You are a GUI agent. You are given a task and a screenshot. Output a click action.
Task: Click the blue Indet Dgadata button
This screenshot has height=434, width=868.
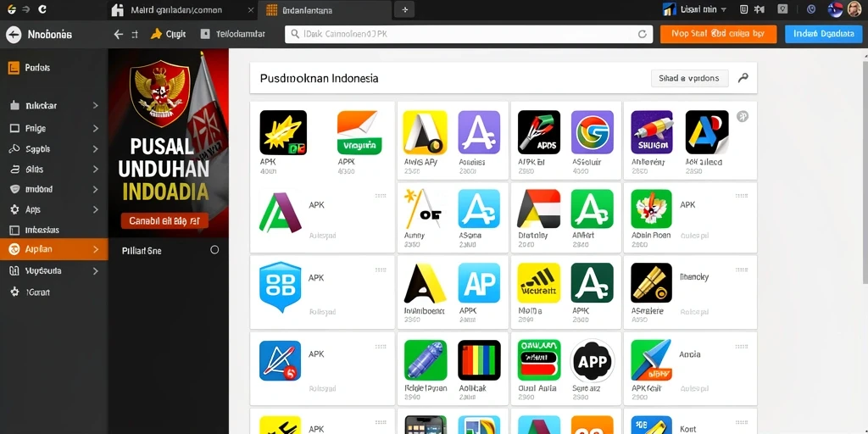pos(823,34)
